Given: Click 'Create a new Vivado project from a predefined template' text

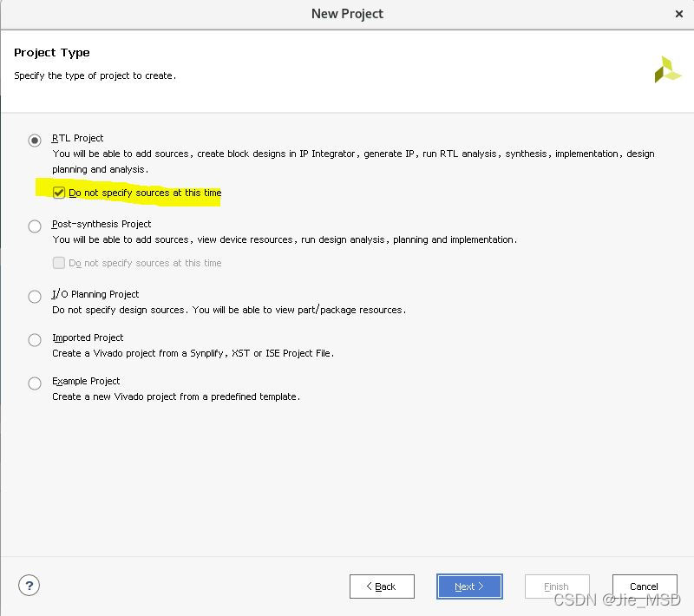Looking at the screenshot, I should [176, 396].
